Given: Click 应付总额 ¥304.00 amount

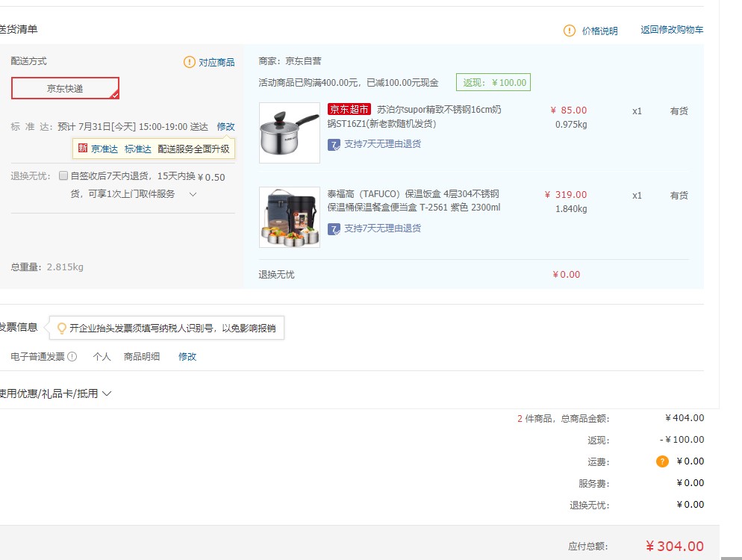Looking at the screenshot, I should pyautogui.click(x=674, y=547).
